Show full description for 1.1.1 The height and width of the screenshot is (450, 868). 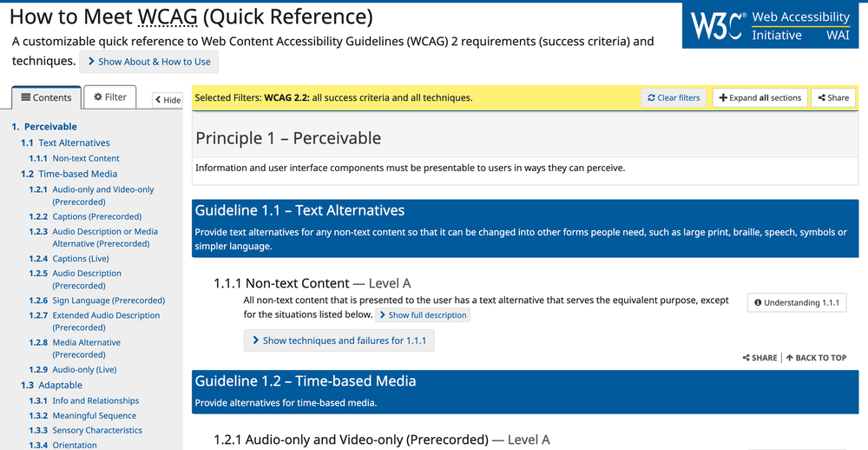coord(423,315)
